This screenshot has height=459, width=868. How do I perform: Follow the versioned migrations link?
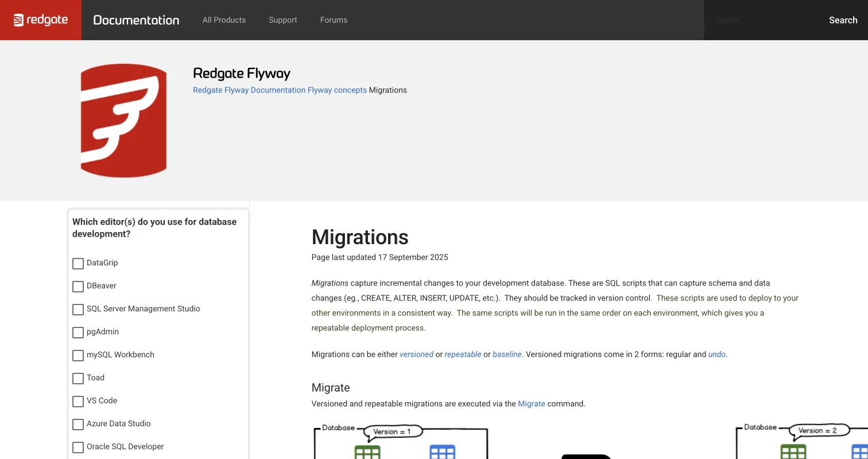pos(416,354)
